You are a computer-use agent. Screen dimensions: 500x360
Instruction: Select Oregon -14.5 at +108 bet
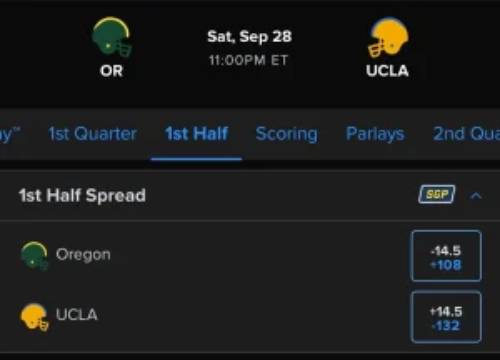[446, 256]
